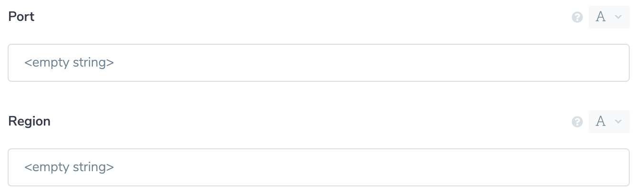Place cursor at right end of Port textbox

(x=619, y=63)
